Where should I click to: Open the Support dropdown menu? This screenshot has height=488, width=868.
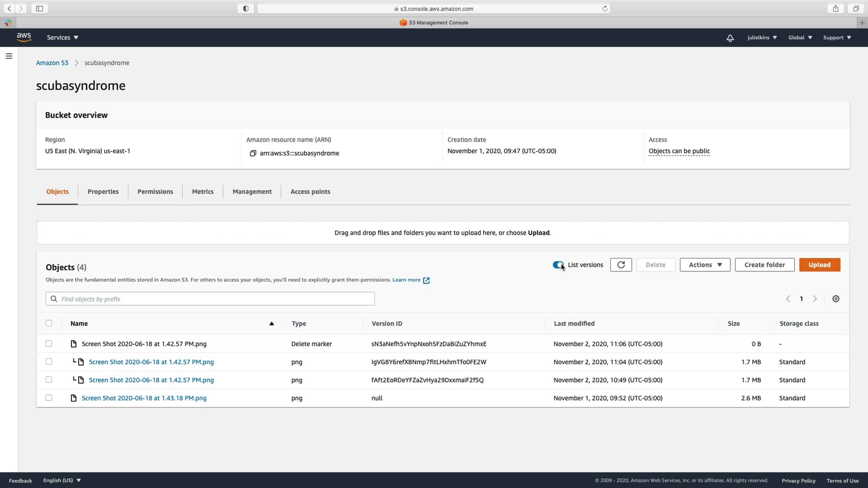[x=837, y=38]
